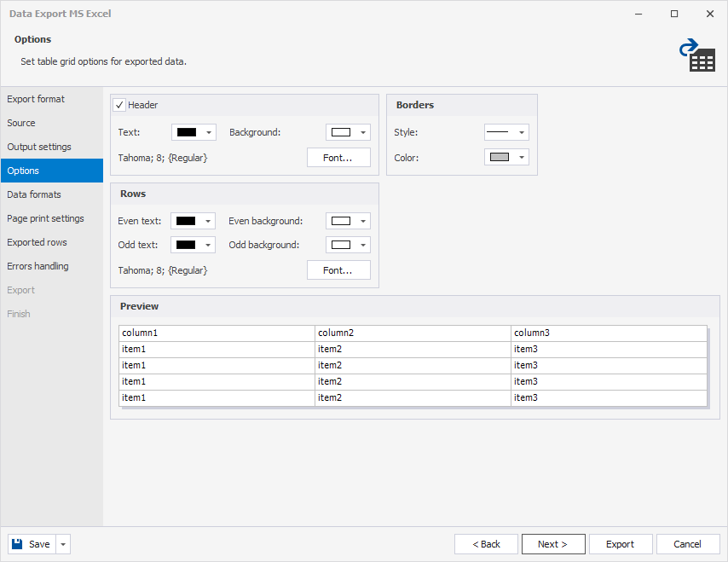728x562 pixels.
Task: Cancel the export wizard
Action: [x=687, y=543]
